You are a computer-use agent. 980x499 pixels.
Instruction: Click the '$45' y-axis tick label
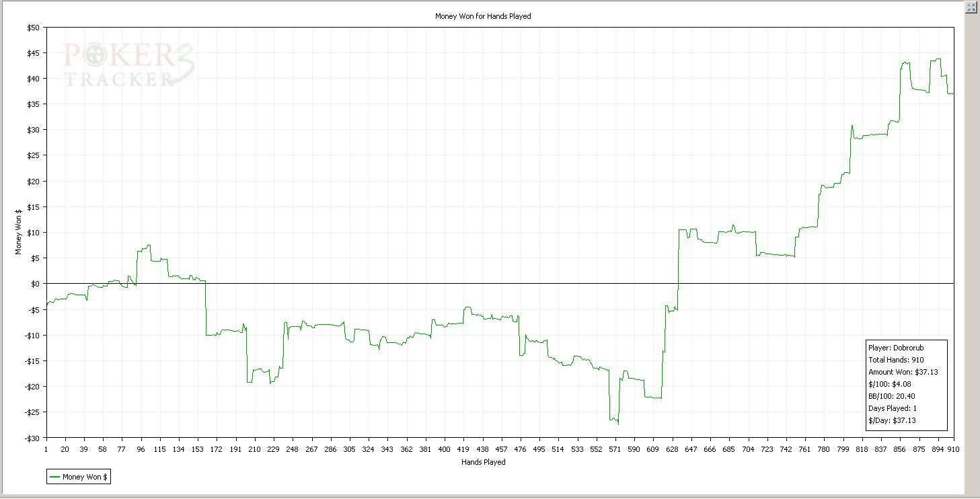click(34, 53)
